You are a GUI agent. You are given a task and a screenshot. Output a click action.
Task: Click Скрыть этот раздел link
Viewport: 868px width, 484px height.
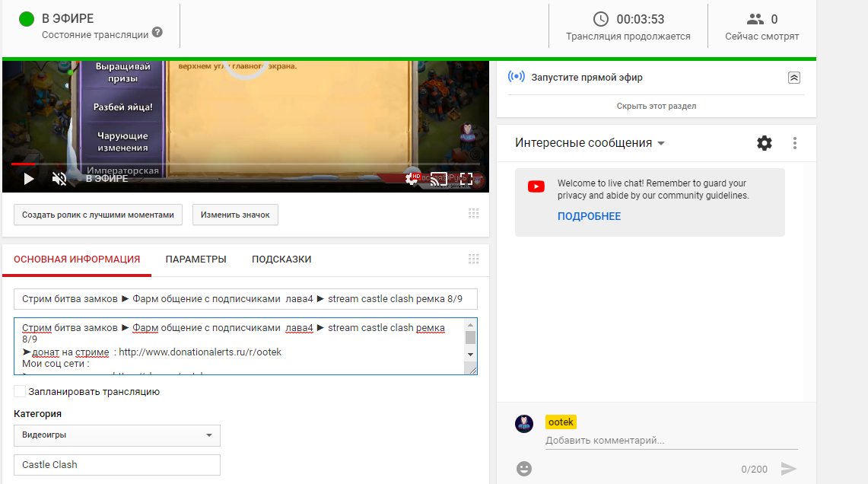[657, 106]
